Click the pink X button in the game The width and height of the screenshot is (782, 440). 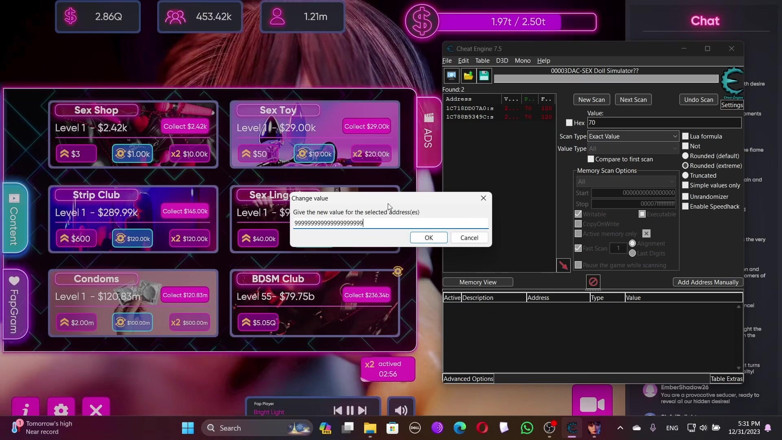[96, 410]
